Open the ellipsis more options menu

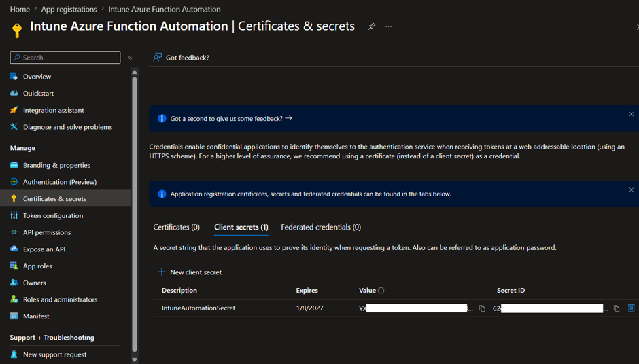click(x=388, y=26)
